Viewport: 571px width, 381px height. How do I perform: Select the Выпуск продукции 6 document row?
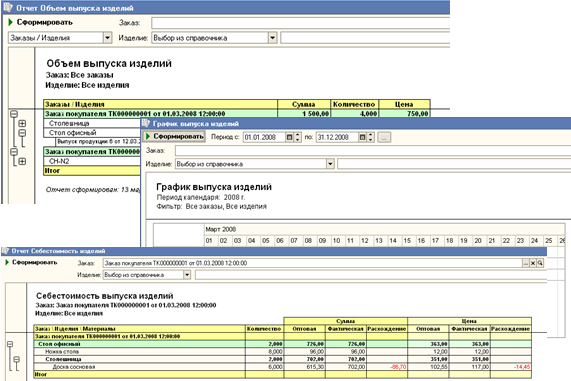pyautogui.click(x=99, y=141)
